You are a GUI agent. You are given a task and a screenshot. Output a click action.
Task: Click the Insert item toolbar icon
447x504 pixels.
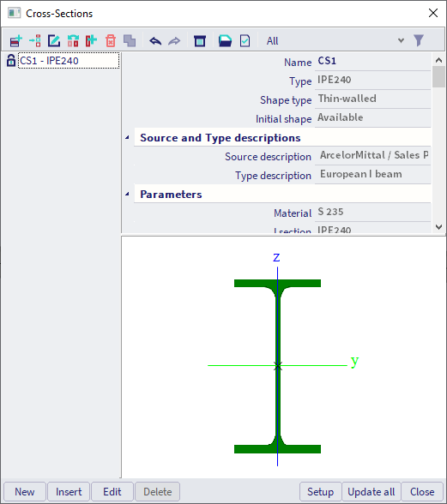point(35,41)
